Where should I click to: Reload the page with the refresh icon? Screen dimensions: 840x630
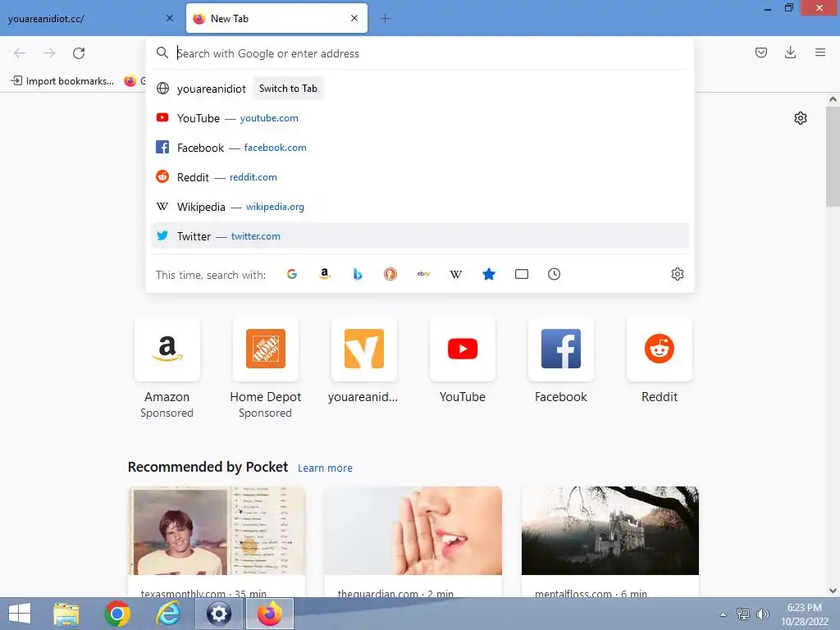[x=79, y=53]
